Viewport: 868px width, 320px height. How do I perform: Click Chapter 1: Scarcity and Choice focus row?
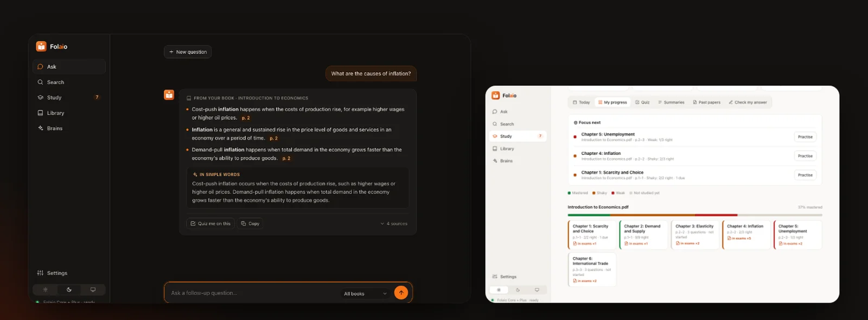[x=695, y=175]
